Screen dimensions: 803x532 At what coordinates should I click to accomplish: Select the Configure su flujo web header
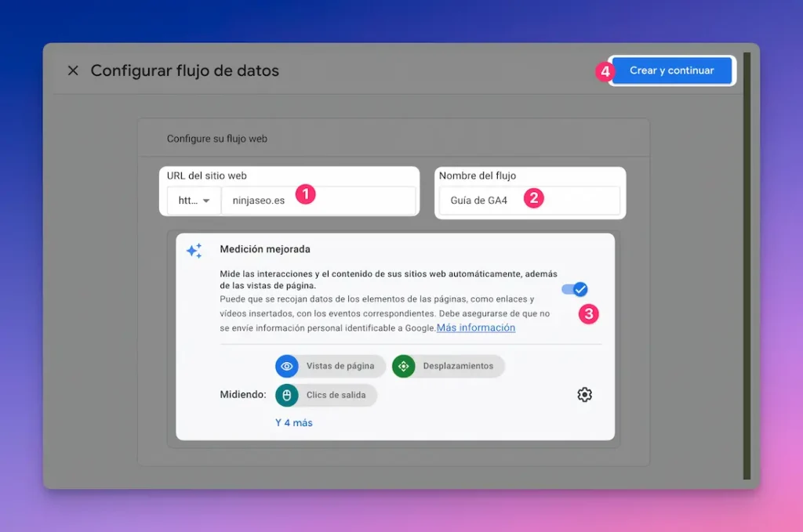point(216,137)
